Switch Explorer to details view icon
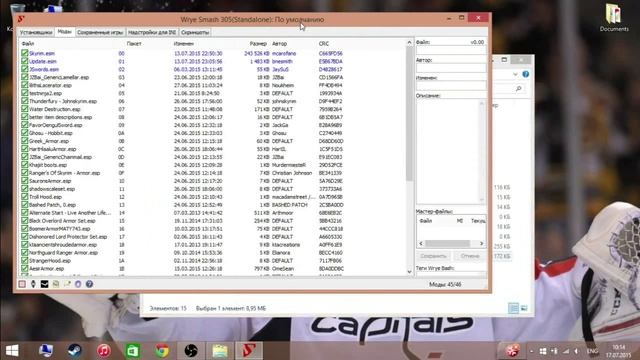Screen dimensions: 640x360 pyautogui.click(x=513, y=308)
